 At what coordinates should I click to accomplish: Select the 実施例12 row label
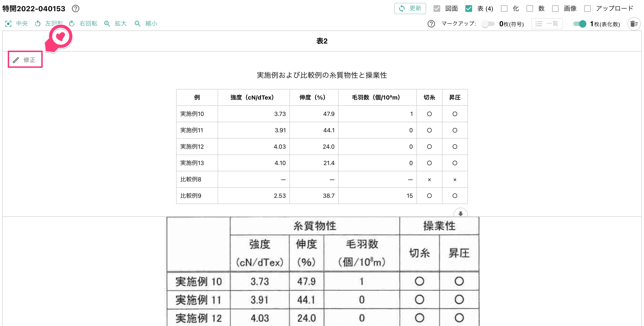pyautogui.click(x=192, y=147)
